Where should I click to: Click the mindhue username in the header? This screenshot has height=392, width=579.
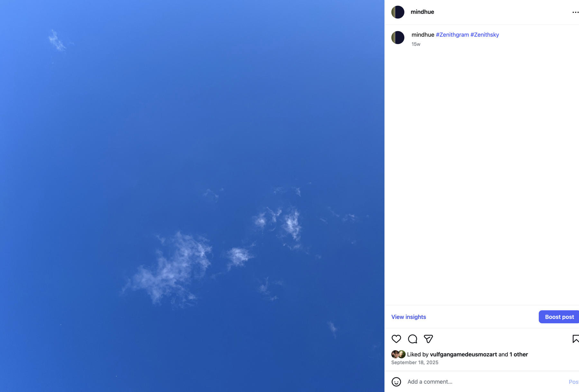422,12
